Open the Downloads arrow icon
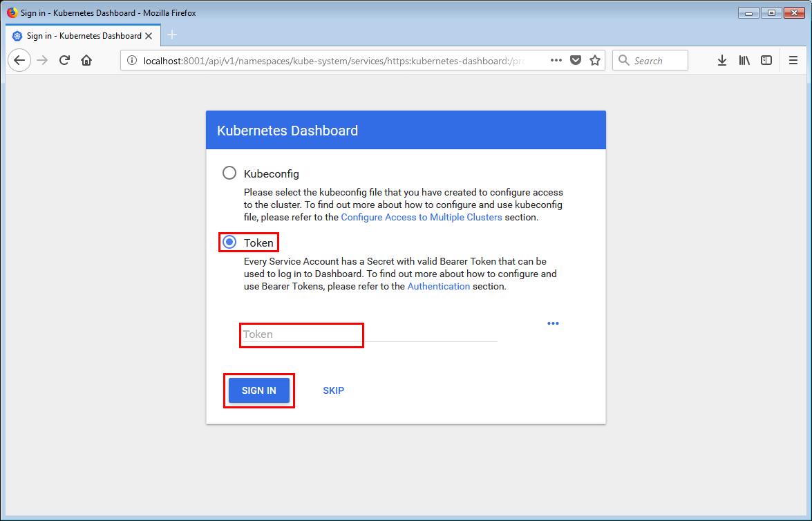This screenshot has width=812, height=521. (722, 61)
